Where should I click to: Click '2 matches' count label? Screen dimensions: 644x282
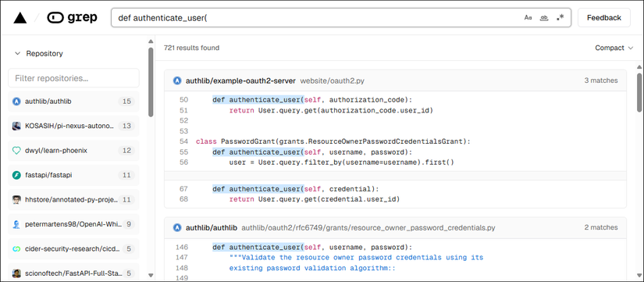pyautogui.click(x=601, y=227)
